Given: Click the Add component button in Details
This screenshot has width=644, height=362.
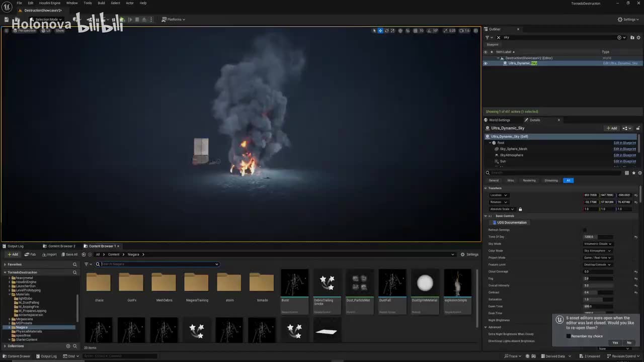Looking at the screenshot, I should click(x=612, y=128).
